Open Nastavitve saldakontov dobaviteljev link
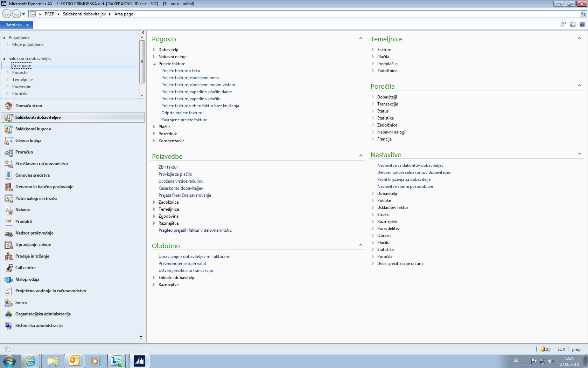588x368 pixels. [410, 165]
